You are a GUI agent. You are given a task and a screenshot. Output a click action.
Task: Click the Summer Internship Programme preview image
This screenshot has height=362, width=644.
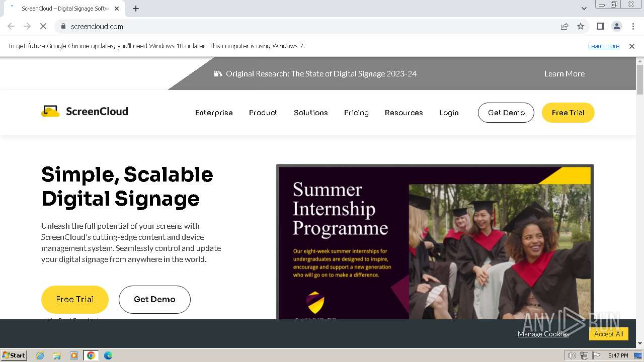click(x=435, y=242)
